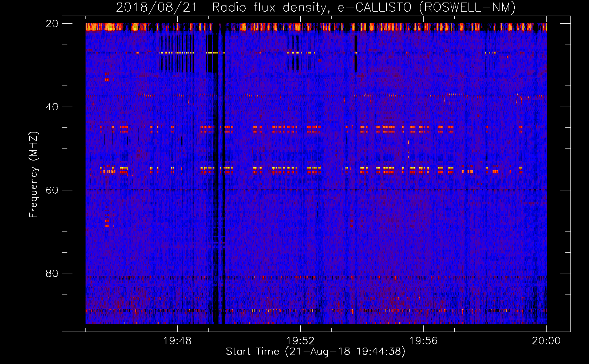Click the plot title with date 2018/08/21

[316, 8]
